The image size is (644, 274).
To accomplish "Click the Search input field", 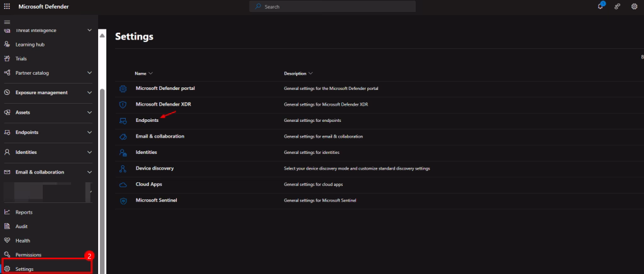I will [332, 6].
